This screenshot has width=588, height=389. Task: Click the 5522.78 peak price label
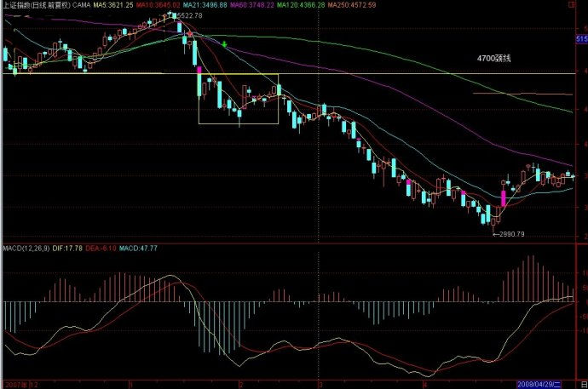(190, 16)
